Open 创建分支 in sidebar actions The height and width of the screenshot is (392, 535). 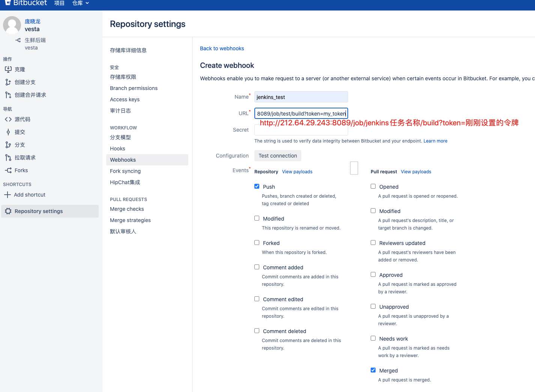[x=25, y=82]
